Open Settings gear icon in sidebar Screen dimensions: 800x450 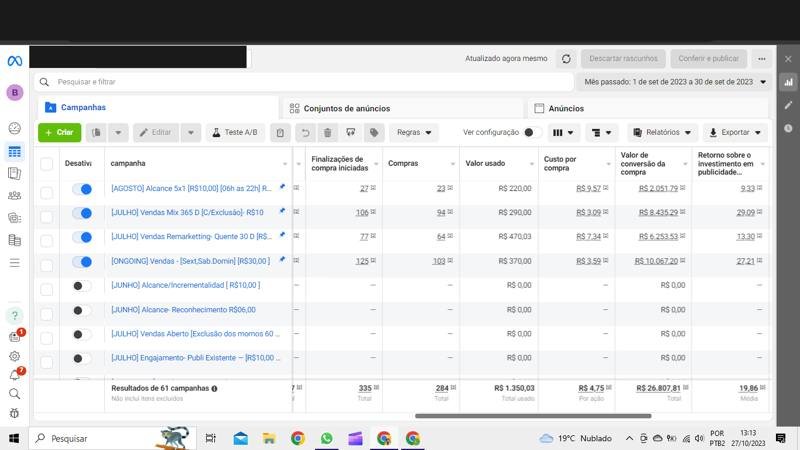tap(15, 356)
